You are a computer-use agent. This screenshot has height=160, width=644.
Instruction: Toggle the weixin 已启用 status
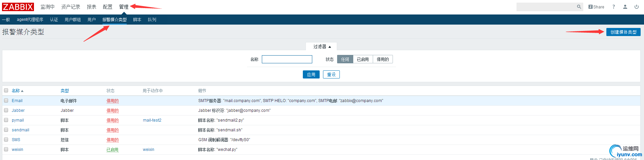click(x=113, y=150)
